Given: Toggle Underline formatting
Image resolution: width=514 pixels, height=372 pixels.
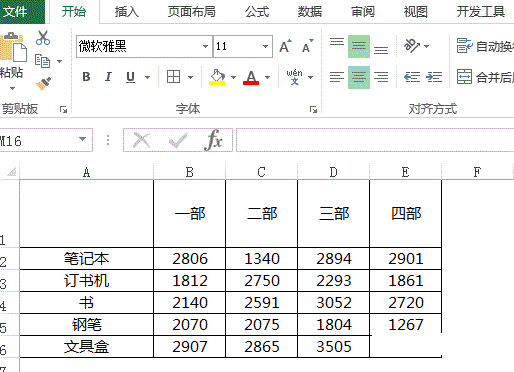Looking at the screenshot, I should [x=130, y=77].
